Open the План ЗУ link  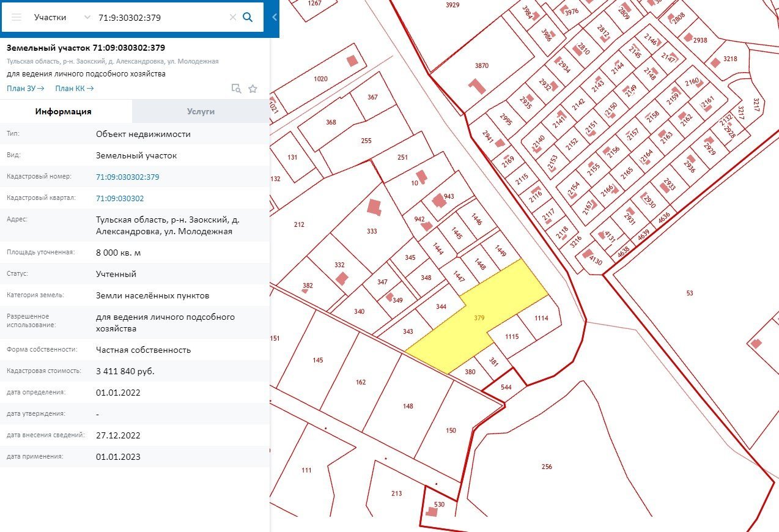[25, 89]
